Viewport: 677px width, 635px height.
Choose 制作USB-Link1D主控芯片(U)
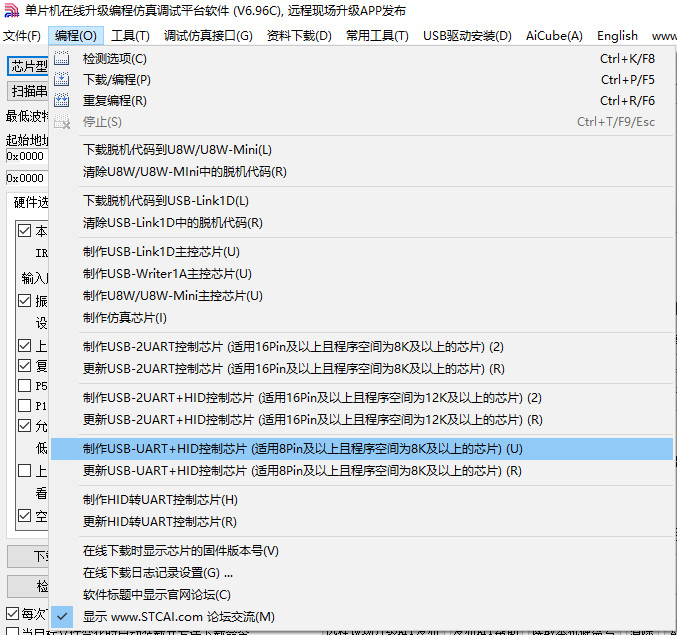(362, 252)
